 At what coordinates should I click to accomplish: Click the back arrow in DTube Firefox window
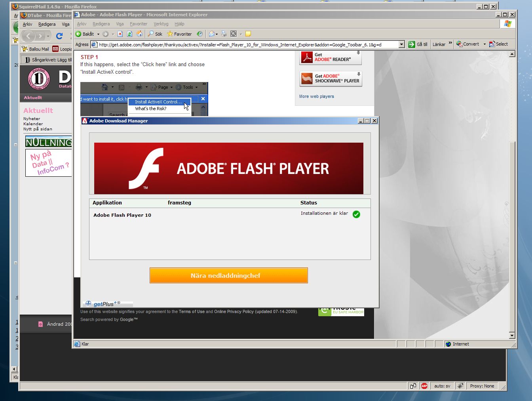(x=28, y=36)
